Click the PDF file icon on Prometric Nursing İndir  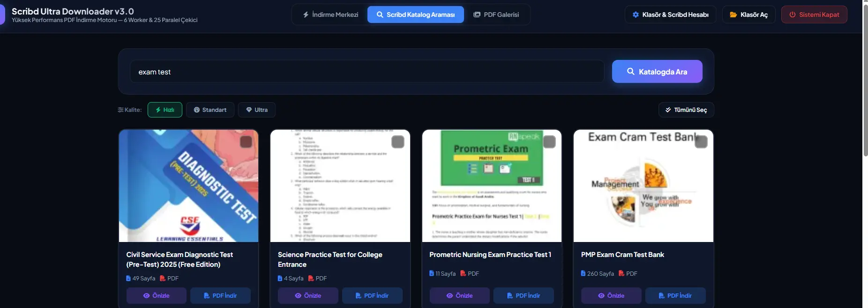[x=510, y=295]
